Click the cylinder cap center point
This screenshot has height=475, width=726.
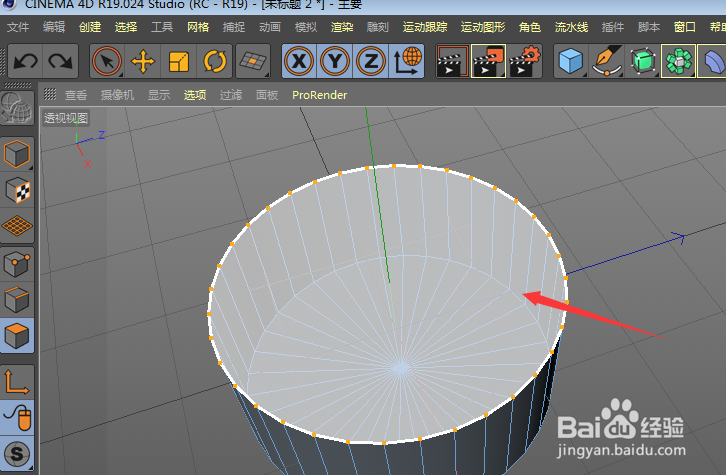(x=401, y=368)
